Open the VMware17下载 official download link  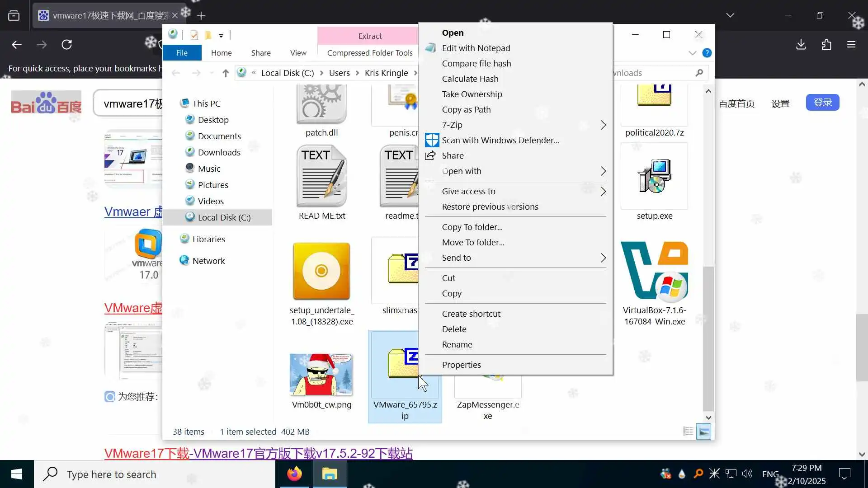(x=258, y=453)
